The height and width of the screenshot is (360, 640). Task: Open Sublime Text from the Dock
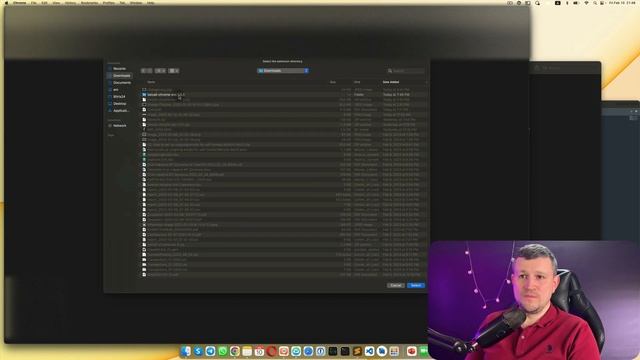pos(357,351)
